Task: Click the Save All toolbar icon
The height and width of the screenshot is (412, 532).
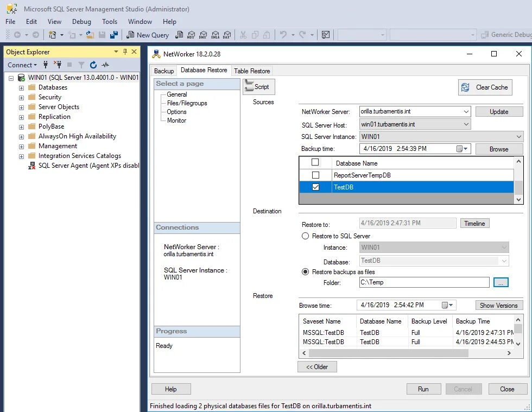Action: tap(114, 35)
